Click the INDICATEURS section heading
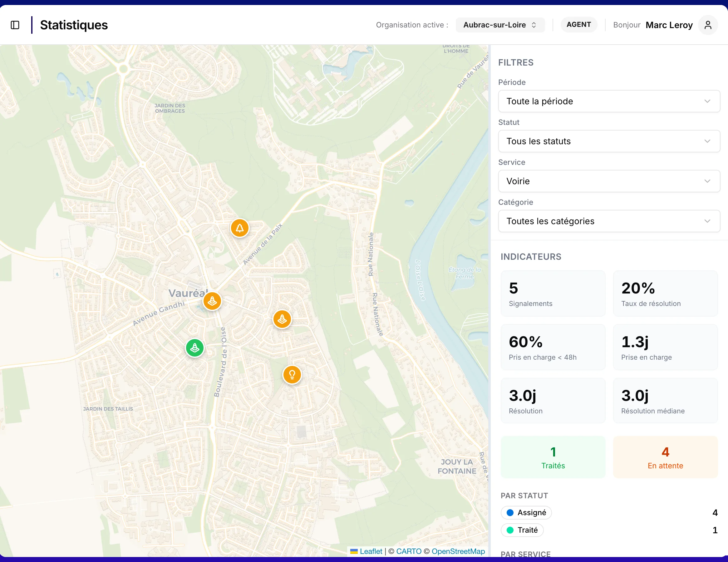The image size is (728, 562). (531, 257)
